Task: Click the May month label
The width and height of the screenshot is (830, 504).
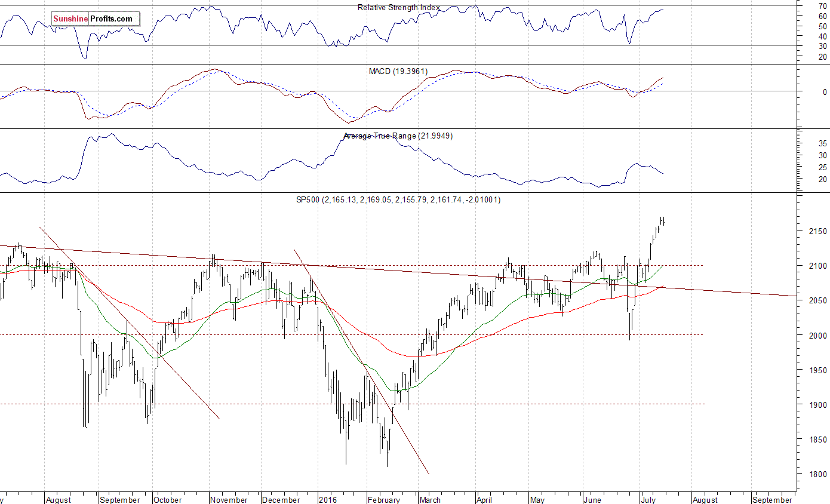Action: tap(537, 500)
